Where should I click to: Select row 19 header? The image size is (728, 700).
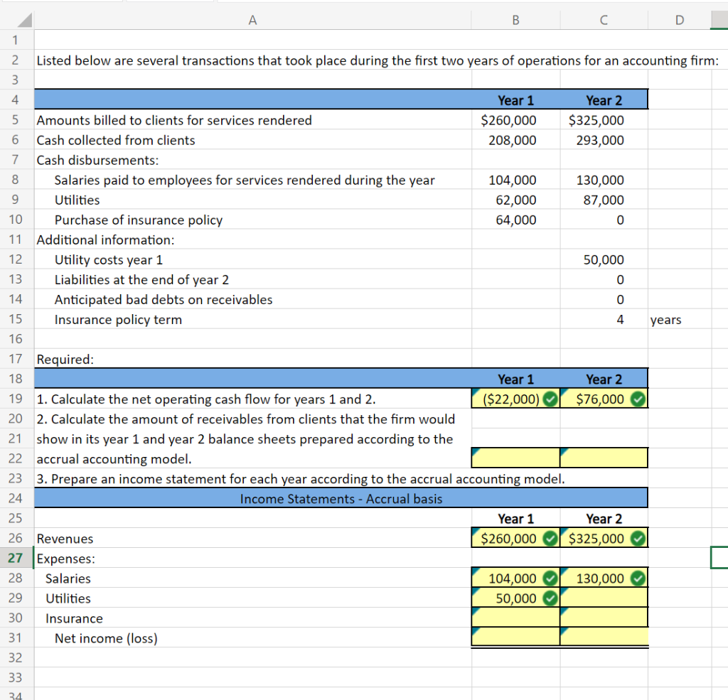16,399
